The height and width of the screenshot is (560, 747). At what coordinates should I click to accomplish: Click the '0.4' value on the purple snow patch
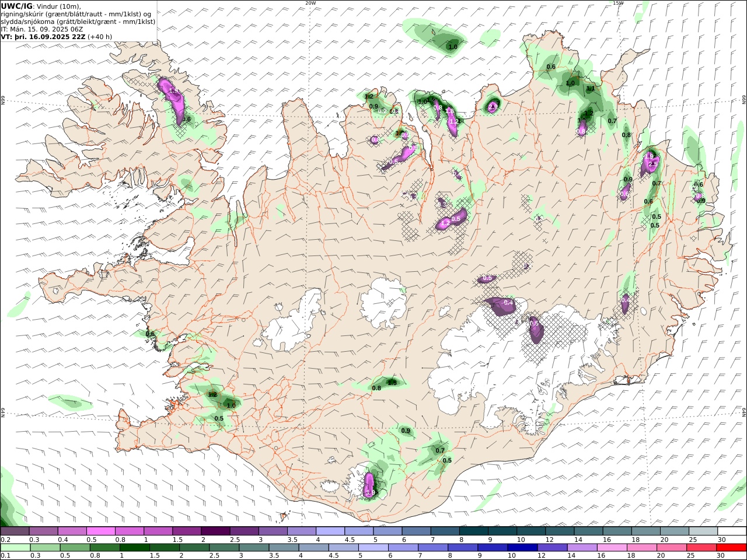click(x=508, y=303)
